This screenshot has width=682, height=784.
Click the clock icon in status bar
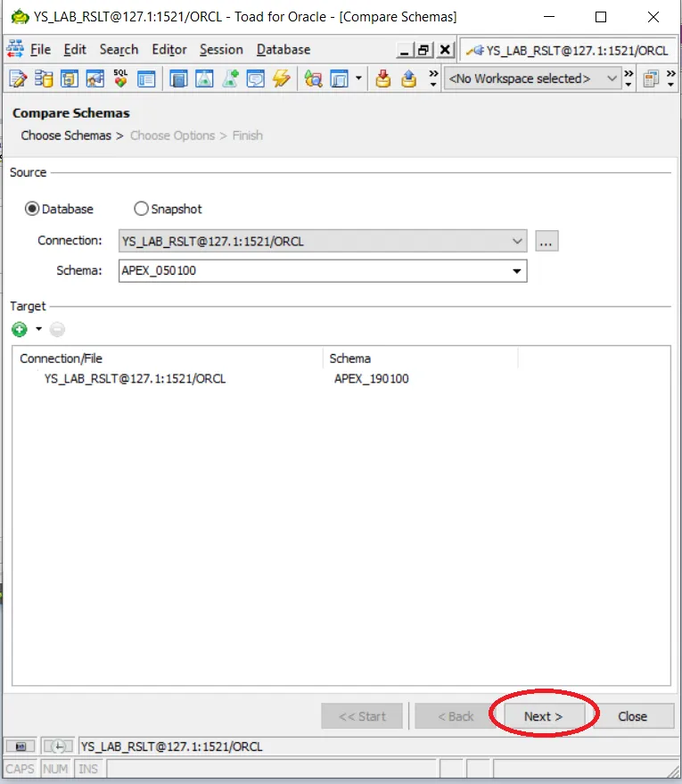point(58,747)
